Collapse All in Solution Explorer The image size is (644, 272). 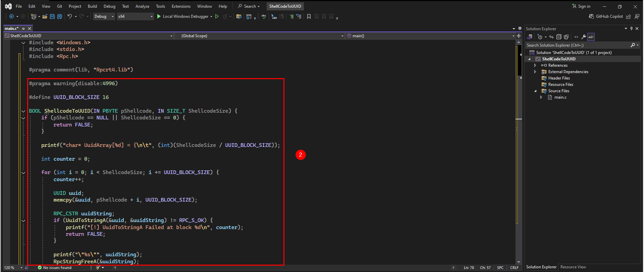pyautogui.click(x=559, y=37)
